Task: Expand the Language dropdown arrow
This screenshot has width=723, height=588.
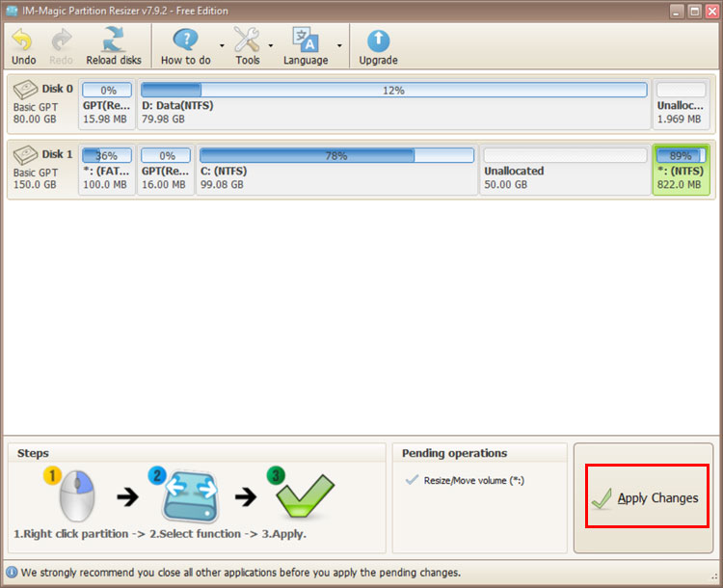Action: (339, 45)
